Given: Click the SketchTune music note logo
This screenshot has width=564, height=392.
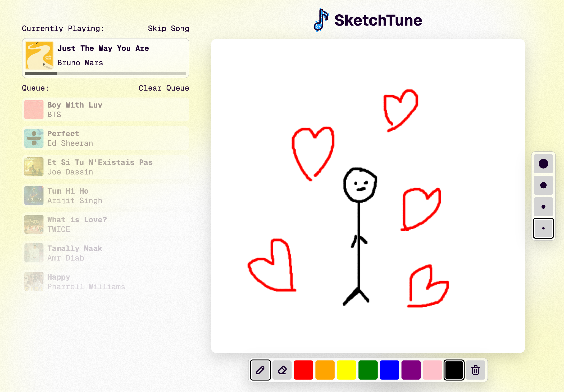Looking at the screenshot, I should (321, 20).
